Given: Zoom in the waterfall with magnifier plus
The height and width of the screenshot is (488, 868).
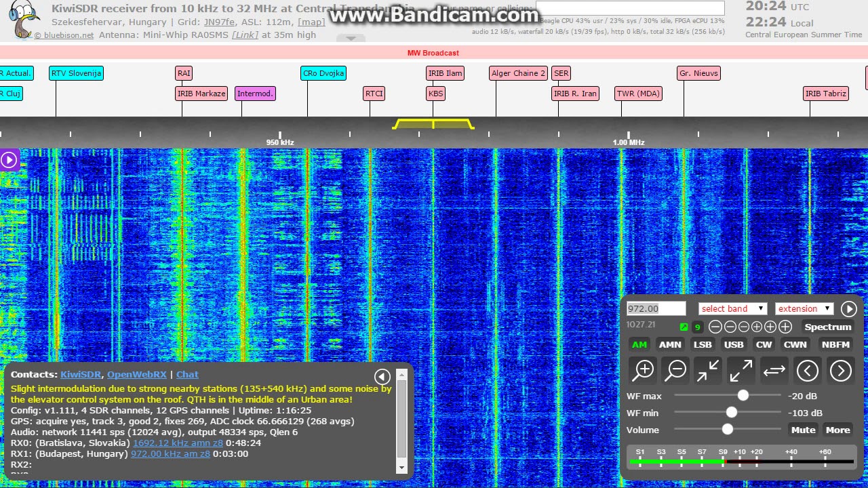Looking at the screenshot, I should [x=644, y=370].
